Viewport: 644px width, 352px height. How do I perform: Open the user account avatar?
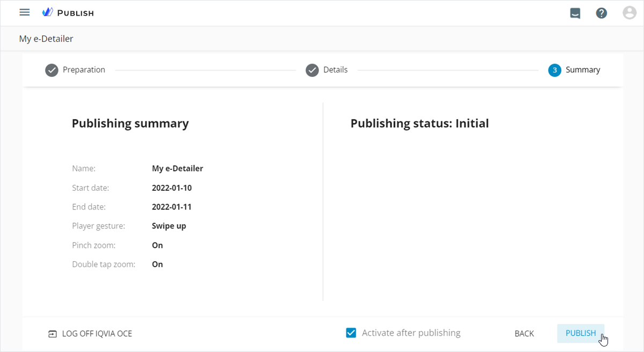click(x=629, y=13)
